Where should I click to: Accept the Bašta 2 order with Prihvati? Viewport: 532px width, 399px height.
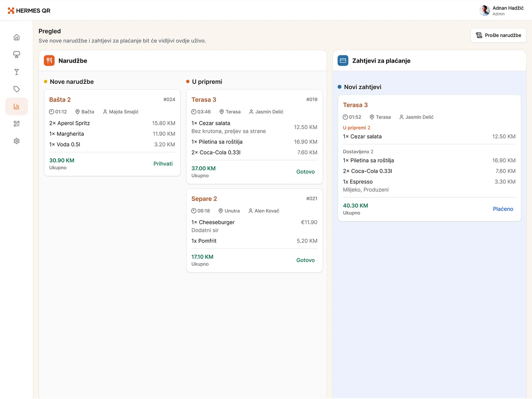[x=163, y=164]
